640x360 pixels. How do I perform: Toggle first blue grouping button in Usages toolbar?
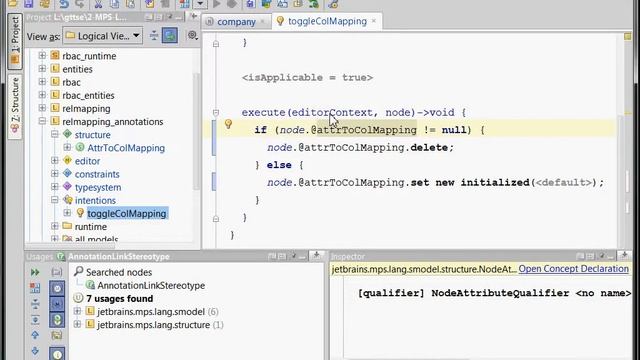tap(57, 288)
